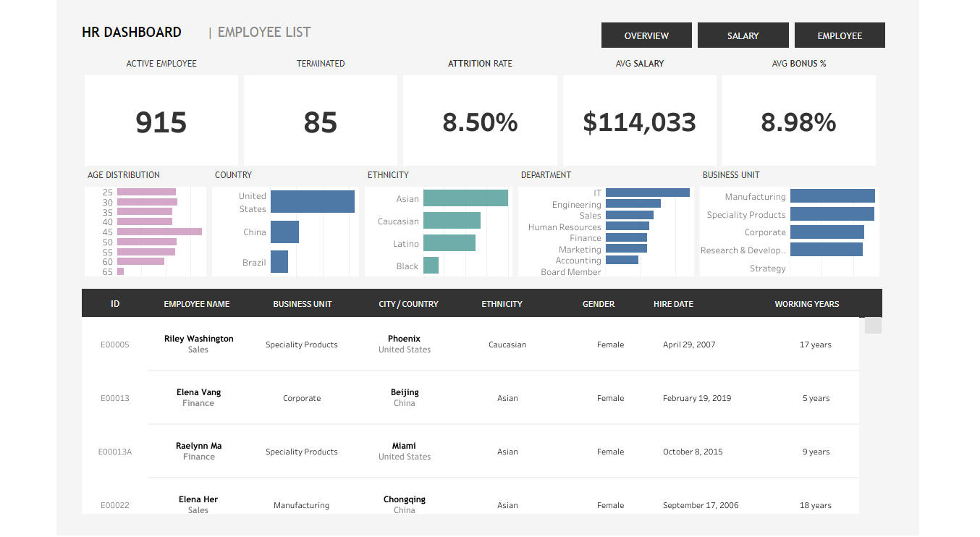
Task: Select the United States bar in Country chart
Action: coord(312,202)
